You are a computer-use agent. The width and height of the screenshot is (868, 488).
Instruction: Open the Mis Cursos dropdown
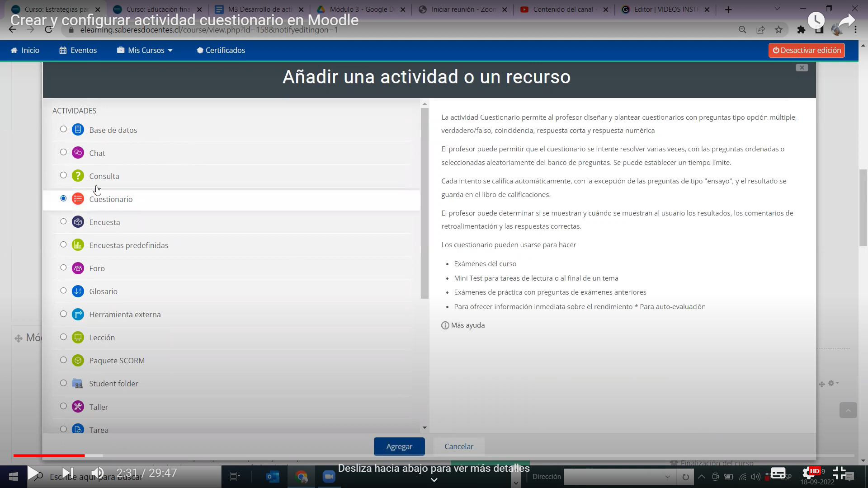click(145, 50)
